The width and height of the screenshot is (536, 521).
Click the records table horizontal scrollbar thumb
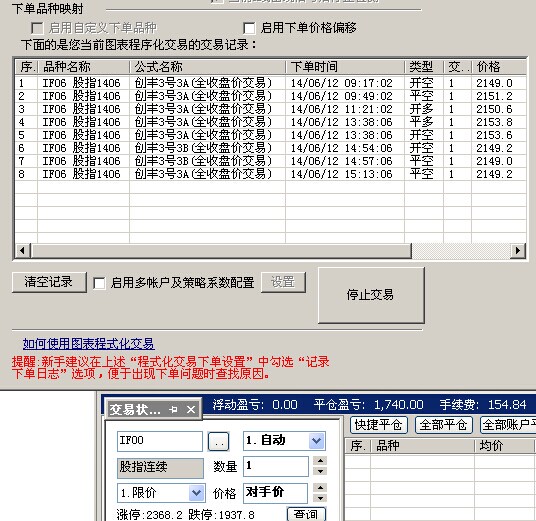(221, 251)
